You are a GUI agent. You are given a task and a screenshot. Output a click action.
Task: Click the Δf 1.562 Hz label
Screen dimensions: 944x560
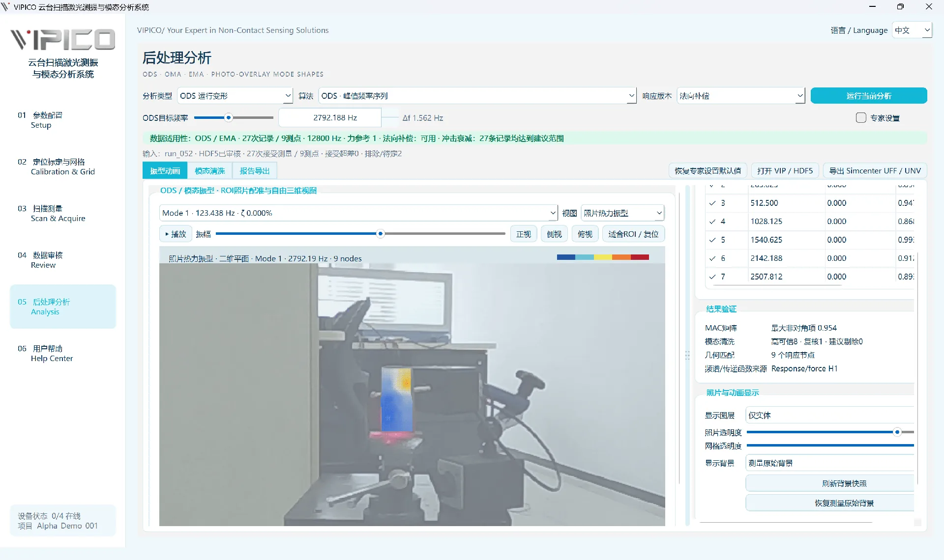click(423, 118)
